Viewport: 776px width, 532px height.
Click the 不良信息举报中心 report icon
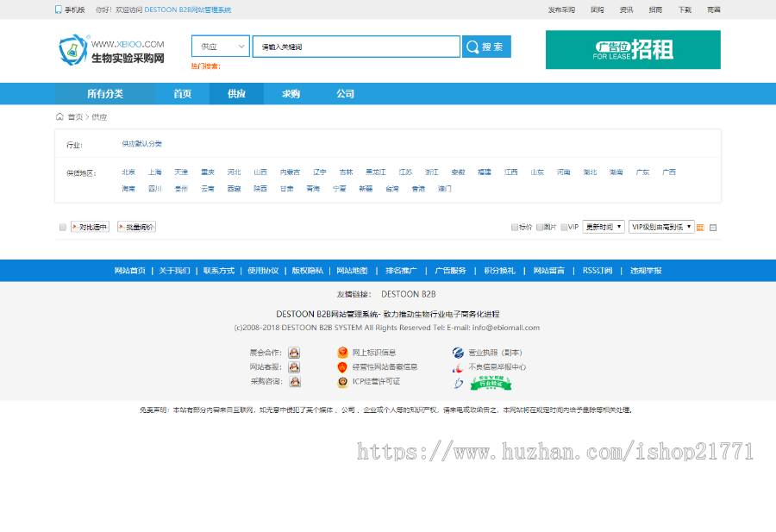(x=459, y=368)
